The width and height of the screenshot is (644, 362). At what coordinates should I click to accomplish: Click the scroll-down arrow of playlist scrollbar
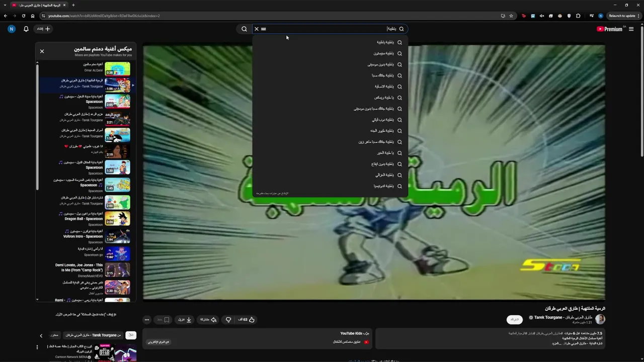coord(37,300)
